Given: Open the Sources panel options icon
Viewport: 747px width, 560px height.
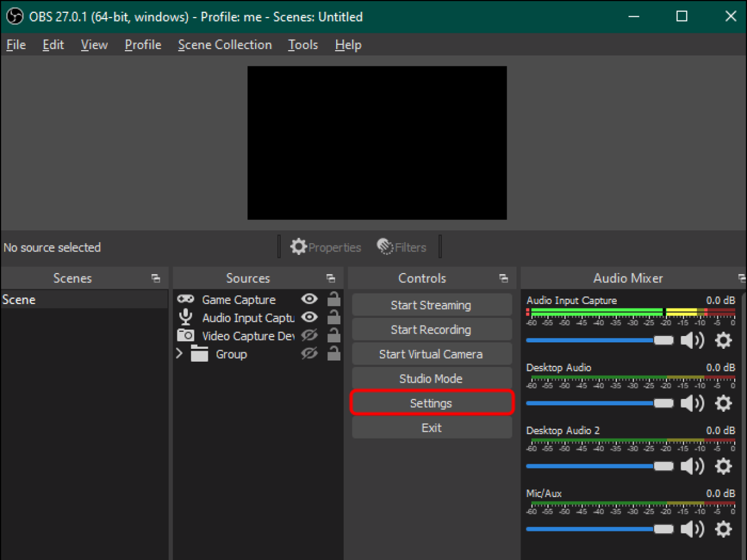Looking at the screenshot, I should click(331, 278).
